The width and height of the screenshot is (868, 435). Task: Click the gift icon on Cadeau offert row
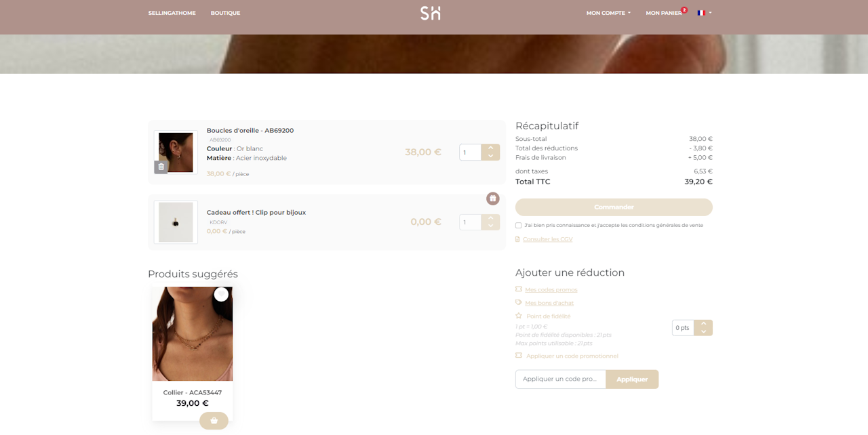click(x=492, y=198)
